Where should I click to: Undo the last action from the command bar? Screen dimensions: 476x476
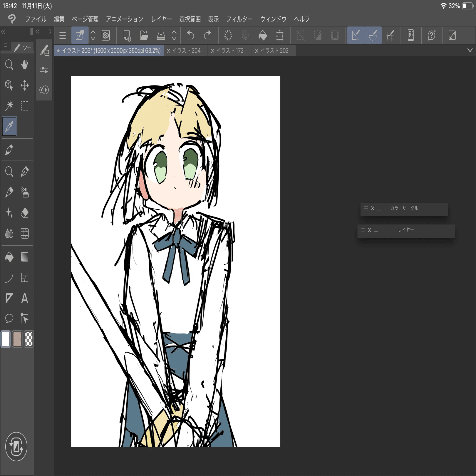click(191, 35)
